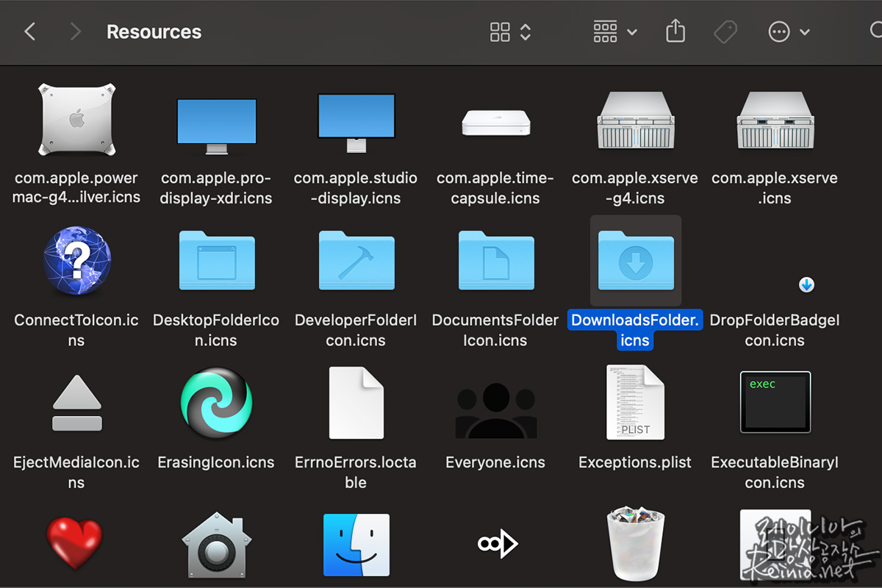The height and width of the screenshot is (588, 882).
Task: Select com.apple.xserve.icns server icon
Action: pyautogui.click(x=775, y=120)
